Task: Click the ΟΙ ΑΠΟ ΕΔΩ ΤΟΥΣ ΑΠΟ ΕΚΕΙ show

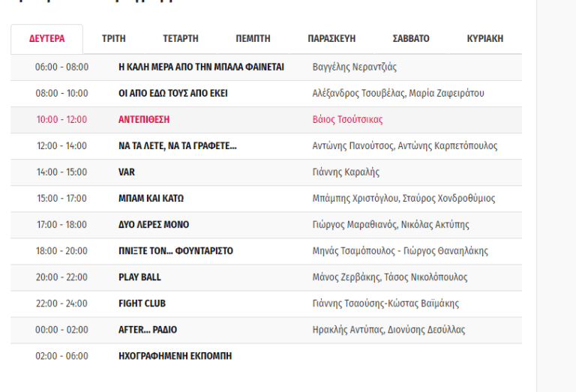Action: [172, 94]
